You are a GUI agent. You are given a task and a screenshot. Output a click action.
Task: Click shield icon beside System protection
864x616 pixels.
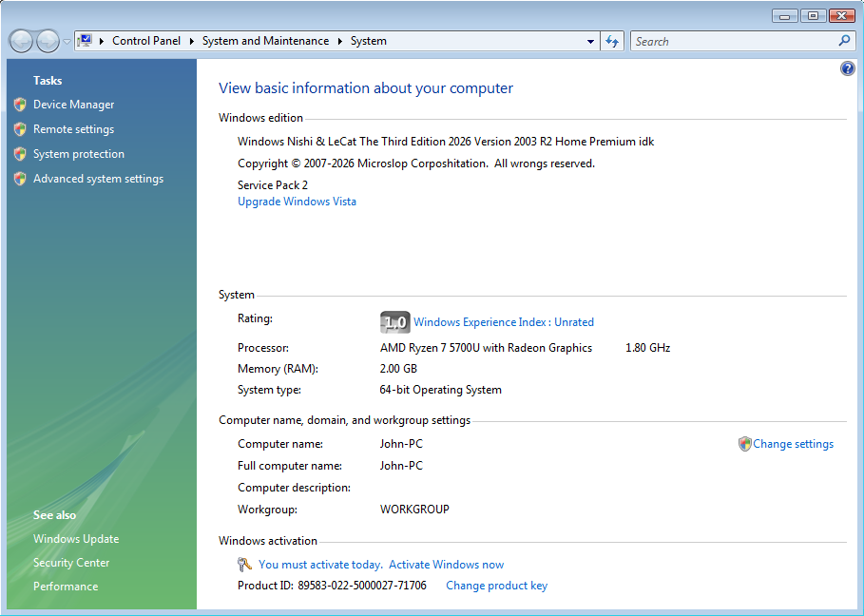(x=20, y=154)
